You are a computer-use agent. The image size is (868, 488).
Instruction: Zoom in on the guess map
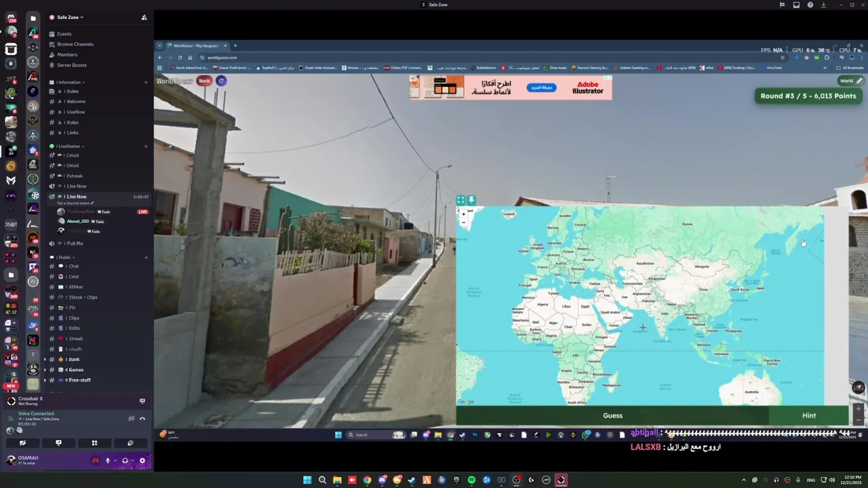pyautogui.click(x=464, y=213)
